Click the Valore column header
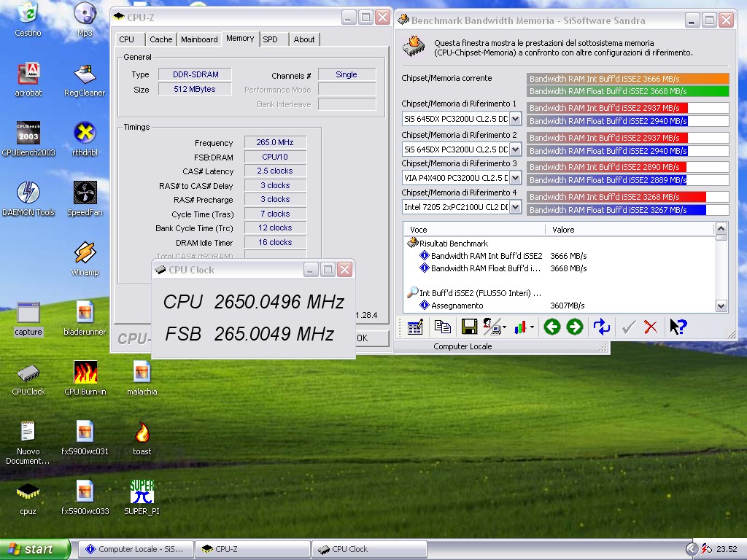Viewport: 747px width, 560px height. 630,230
